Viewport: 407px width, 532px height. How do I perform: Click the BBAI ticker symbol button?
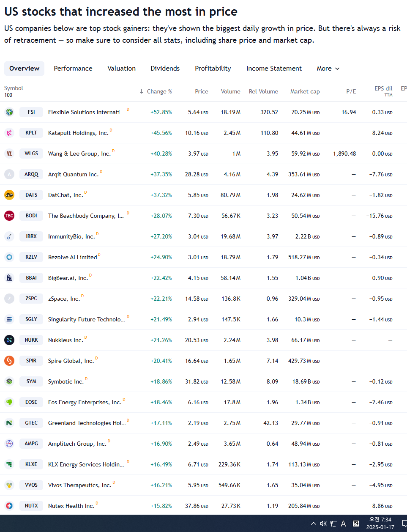pyautogui.click(x=31, y=278)
